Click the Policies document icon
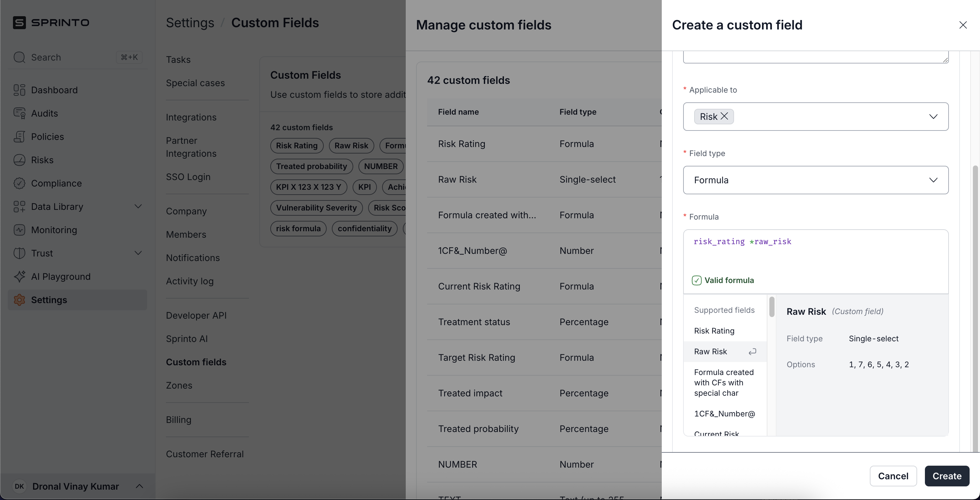Viewport: 980px width, 500px height. coord(19,137)
